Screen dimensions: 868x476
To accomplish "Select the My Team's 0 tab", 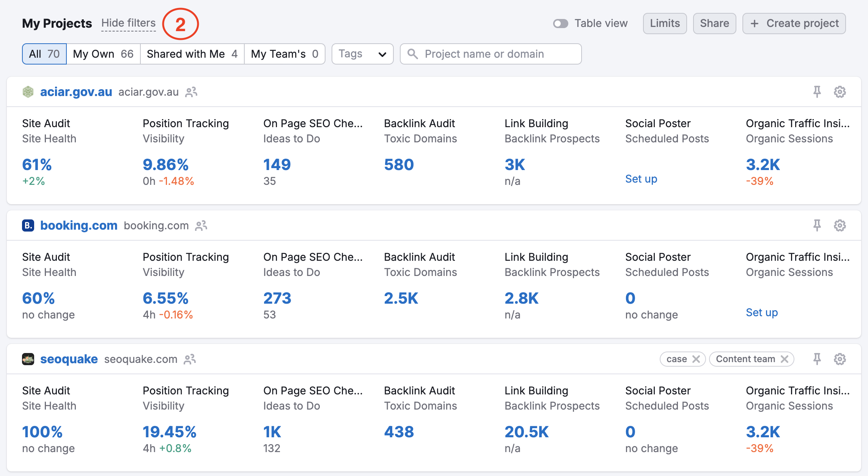I will (x=285, y=54).
